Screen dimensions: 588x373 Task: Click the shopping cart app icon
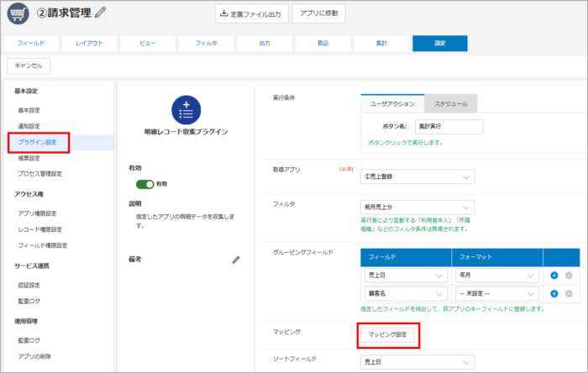pos(18,13)
